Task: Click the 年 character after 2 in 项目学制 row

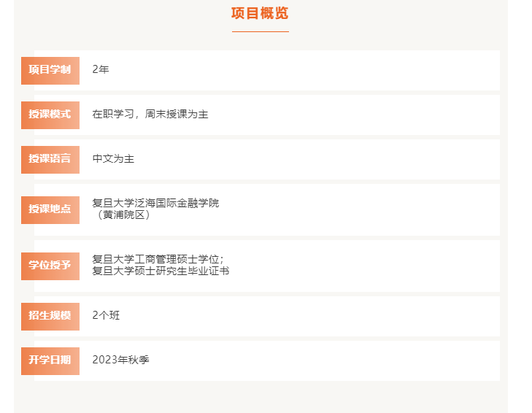Action: point(104,70)
